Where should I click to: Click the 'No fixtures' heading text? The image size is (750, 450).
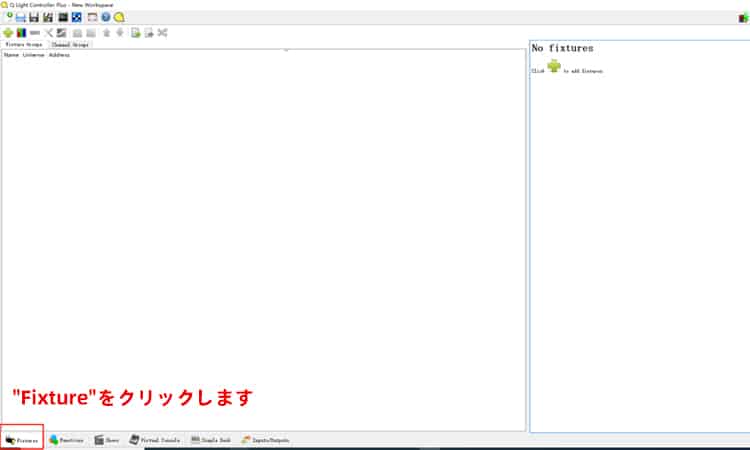pos(562,48)
